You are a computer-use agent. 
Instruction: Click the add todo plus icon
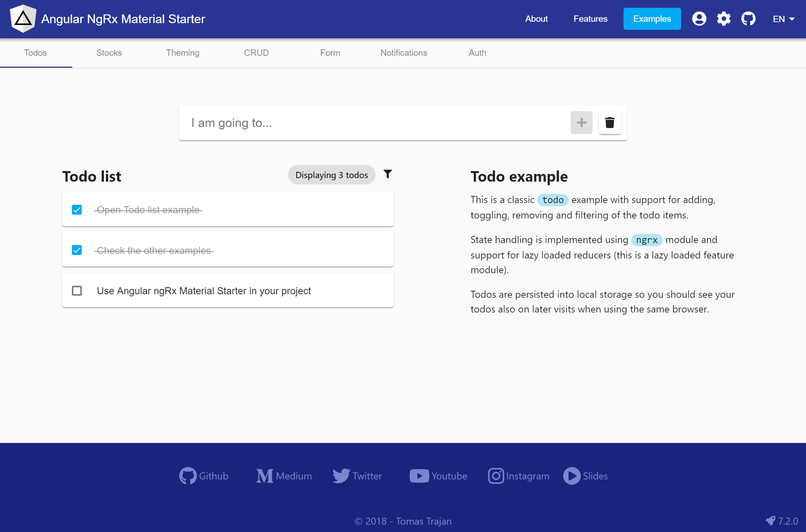pos(581,123)
